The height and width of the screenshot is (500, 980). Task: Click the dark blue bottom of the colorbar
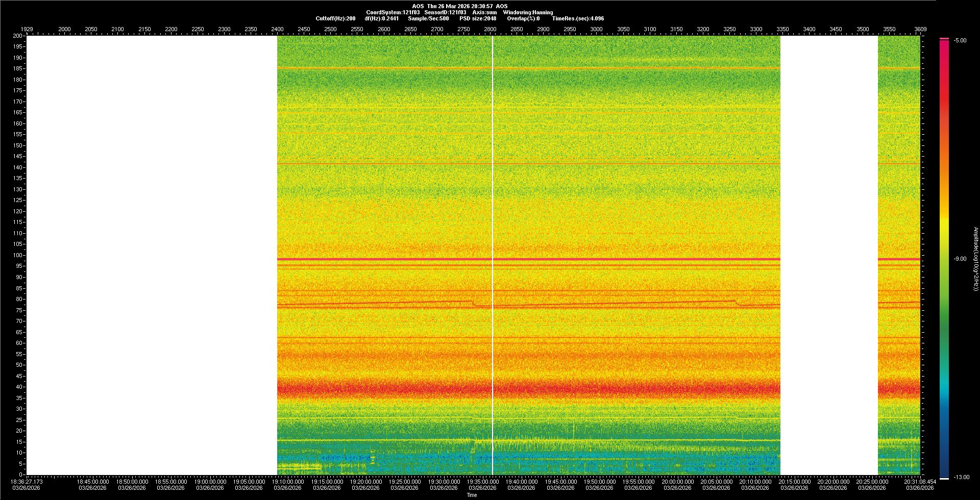(x=944, y=472)
